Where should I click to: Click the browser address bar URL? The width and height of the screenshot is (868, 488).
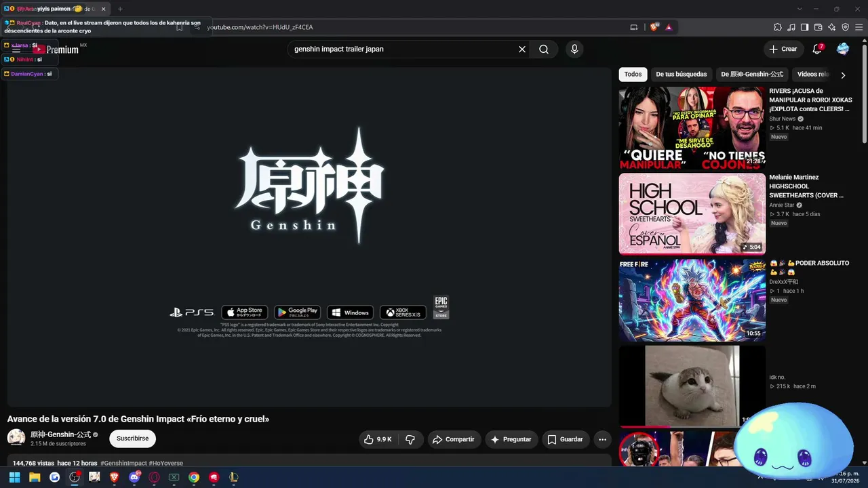[260, 27]
